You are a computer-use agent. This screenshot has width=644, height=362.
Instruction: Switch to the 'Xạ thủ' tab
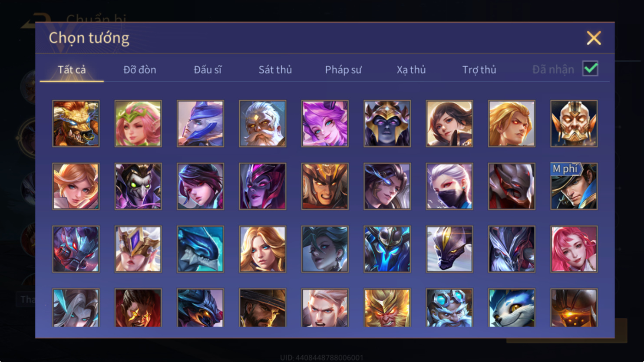point(411,69)
